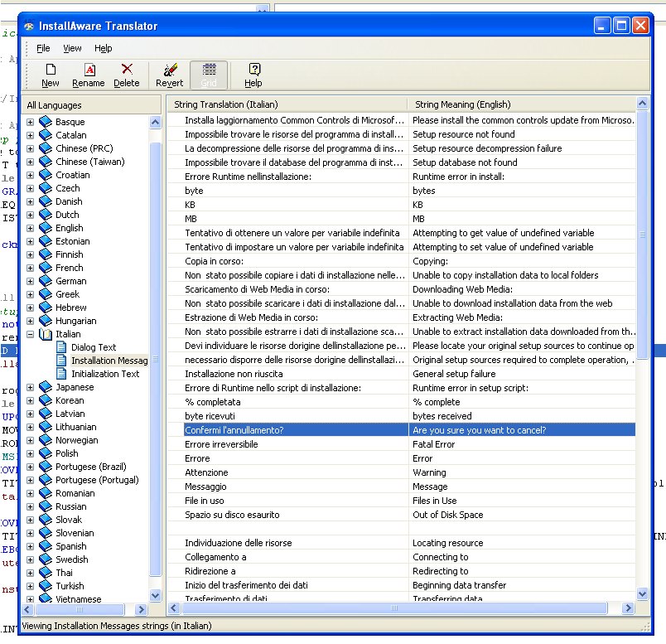The width and height of the screenshot is (666, 644).
Task: Click the Initialization Text page icon
Action: tap(61, 374)
